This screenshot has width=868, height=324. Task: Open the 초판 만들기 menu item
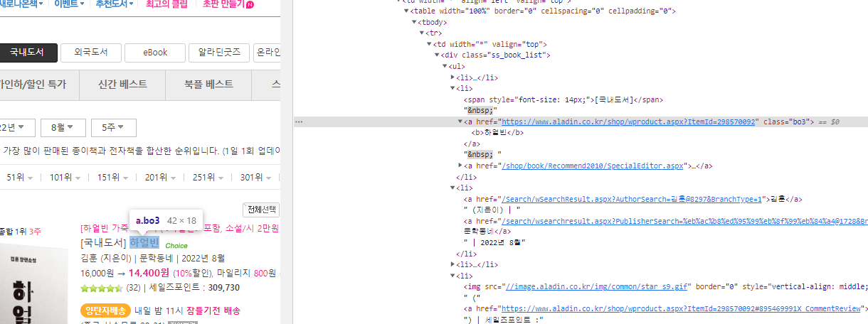223,4
